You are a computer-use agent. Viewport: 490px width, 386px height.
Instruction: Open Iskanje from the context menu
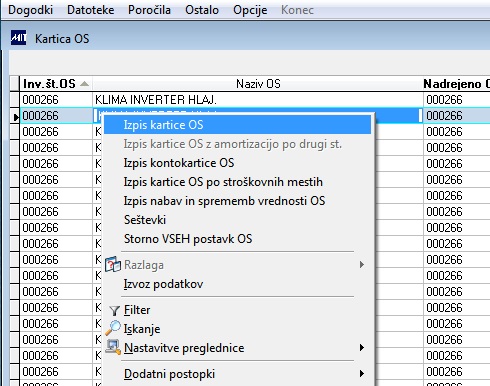tap(237, 329)
